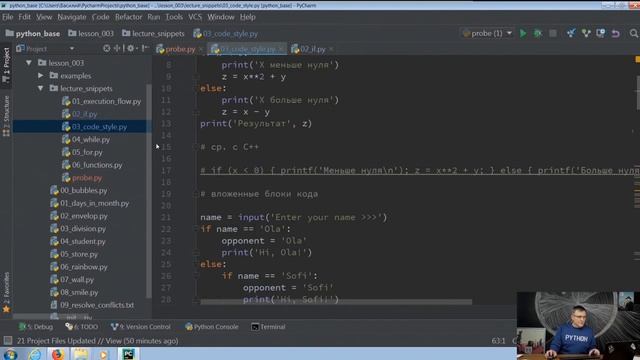Toggle the Structure side tool window

click(6, 116)
